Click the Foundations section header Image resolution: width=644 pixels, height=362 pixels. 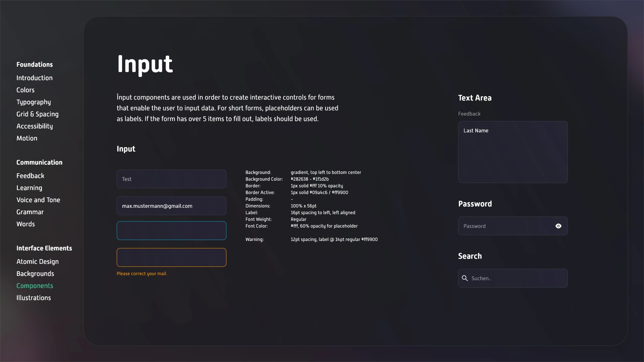click(x=35, y=65)
